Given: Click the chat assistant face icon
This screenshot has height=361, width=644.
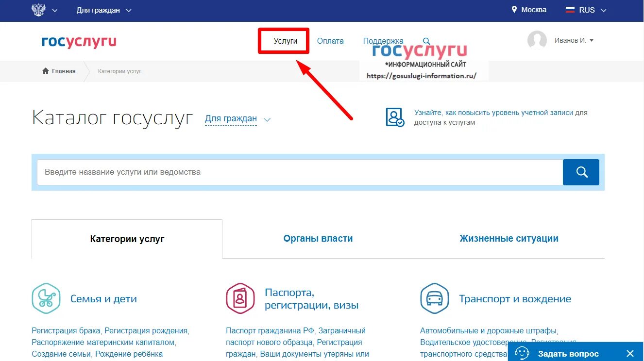Looking at the screenshot, I should (522, 353).
